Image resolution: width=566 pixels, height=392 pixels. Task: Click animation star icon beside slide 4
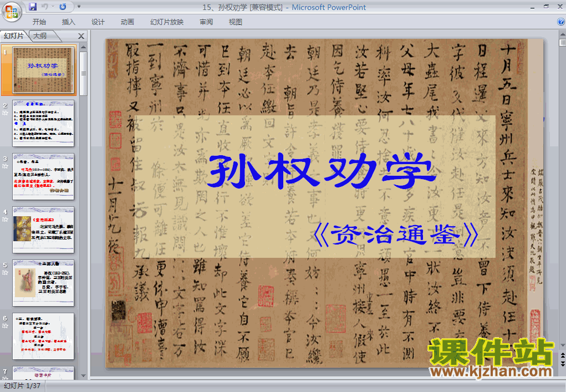(x=5, y=220)
